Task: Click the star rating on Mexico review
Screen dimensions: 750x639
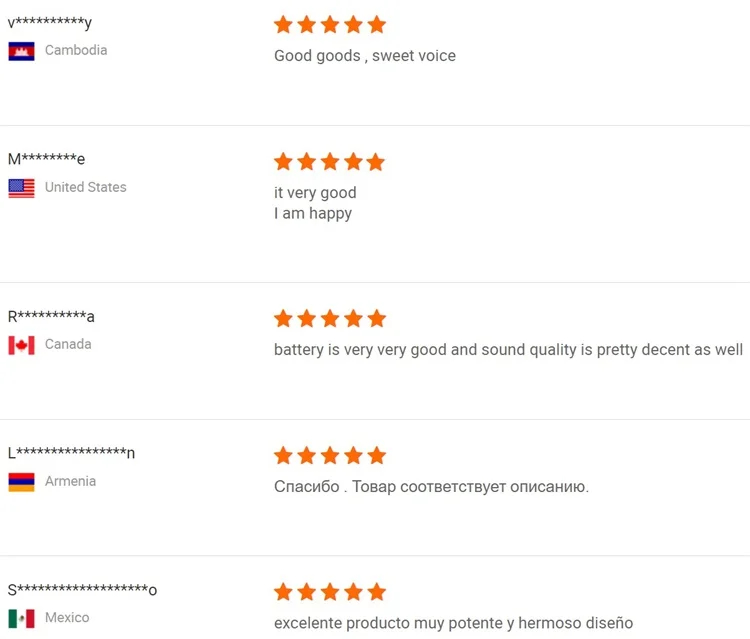Action: coord(329,593)
